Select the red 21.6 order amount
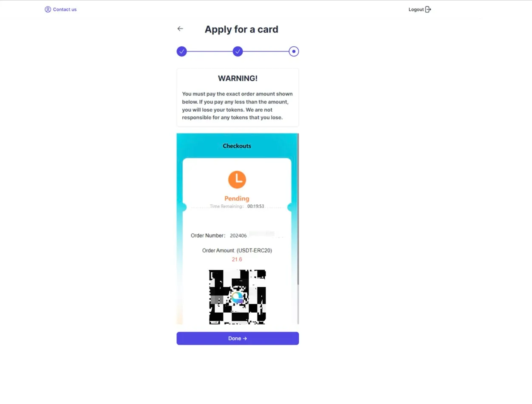 237,260
